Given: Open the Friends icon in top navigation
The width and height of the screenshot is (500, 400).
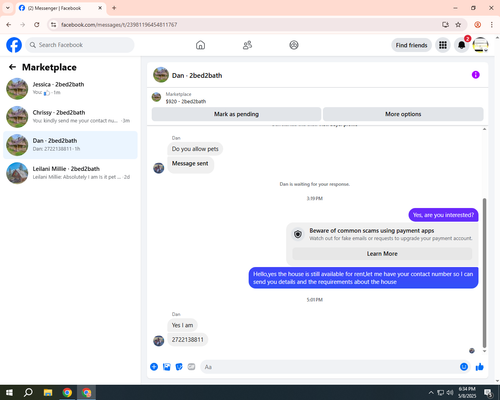Looking at the screenshot, I should tap(247, 45).
